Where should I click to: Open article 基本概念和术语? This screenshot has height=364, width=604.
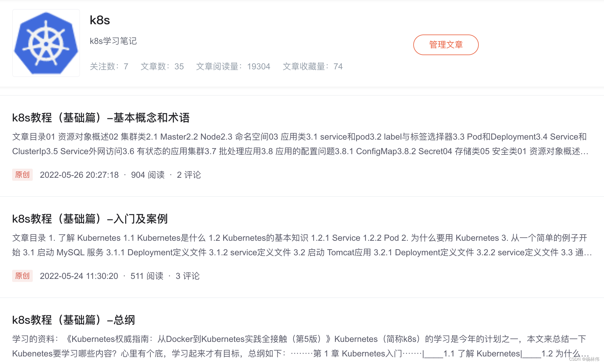coord(101,117)
